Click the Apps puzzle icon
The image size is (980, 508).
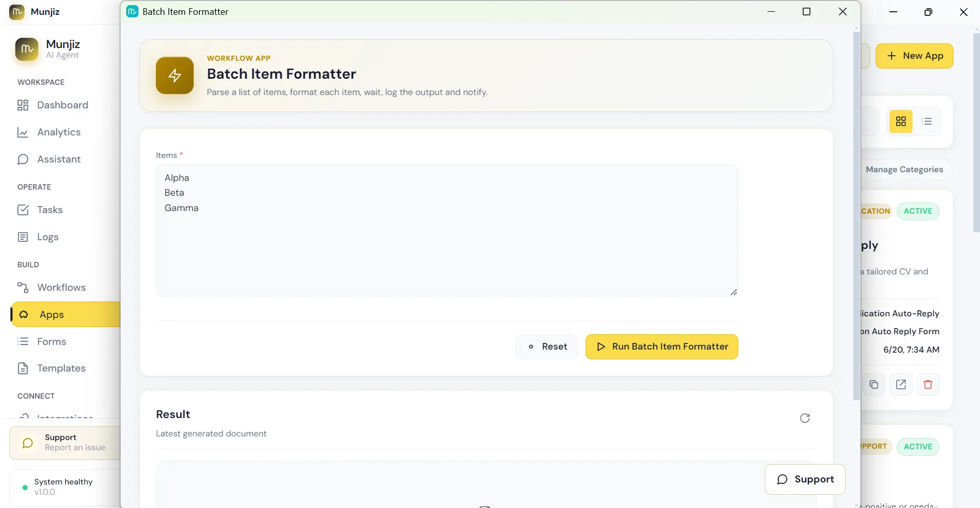pos(24,314)
